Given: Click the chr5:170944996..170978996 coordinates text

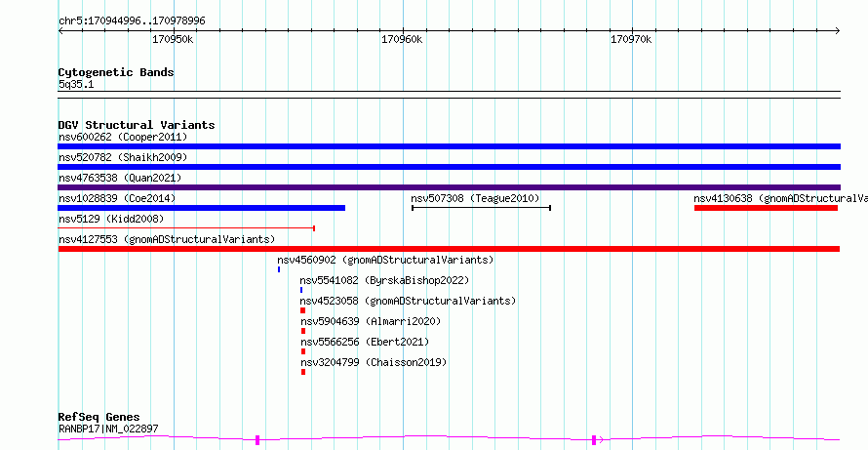Looking at the screenshot, I should [x=132, y=21].
